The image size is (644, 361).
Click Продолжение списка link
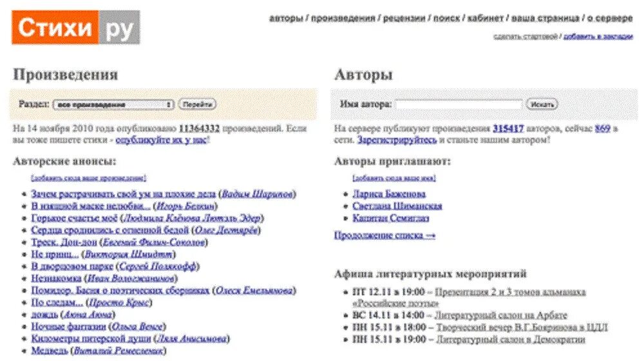point(384,235)
